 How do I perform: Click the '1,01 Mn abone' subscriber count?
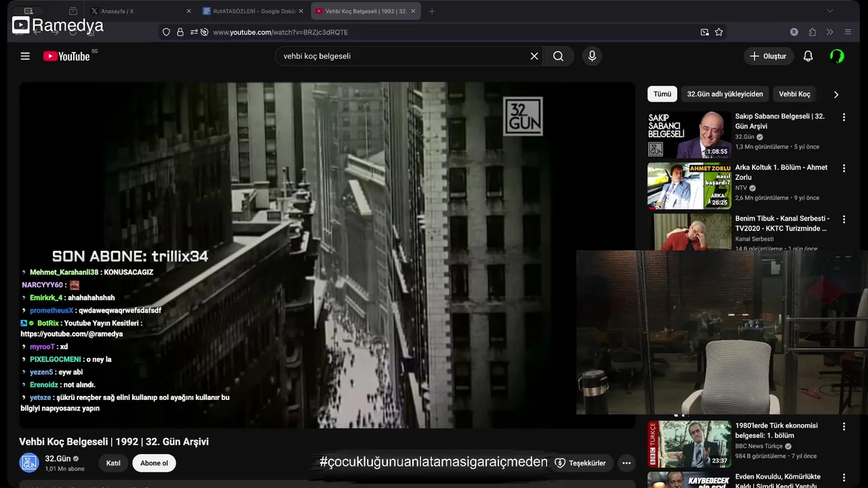click(x=64, y=468)
